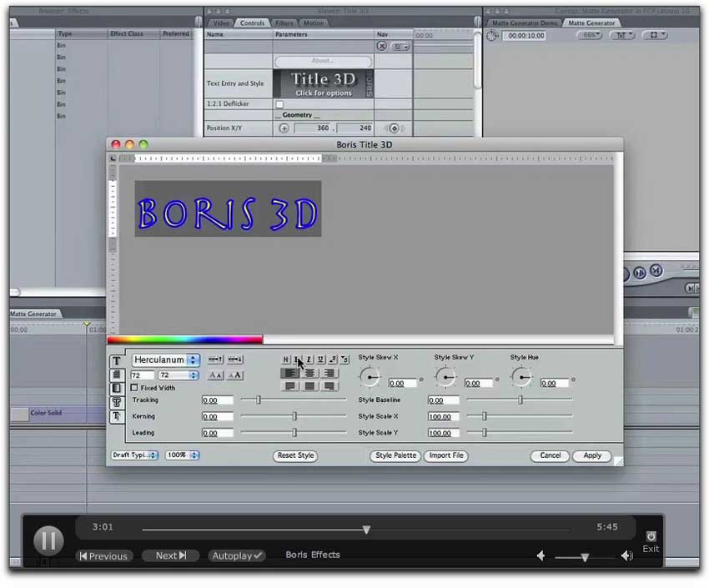Click decrease tracking icon beside font menu
The width and height of the screenshot is (709, 588).
pos(235,359)
